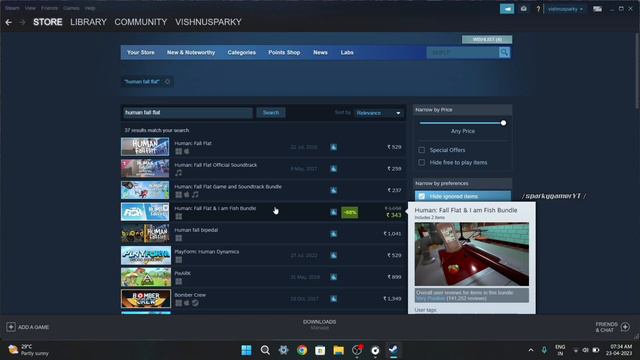Click the Add a Game plus icon

[11, 327]
